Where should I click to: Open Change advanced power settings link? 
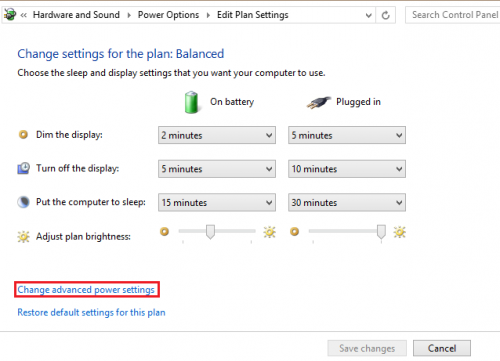point(86,290)
